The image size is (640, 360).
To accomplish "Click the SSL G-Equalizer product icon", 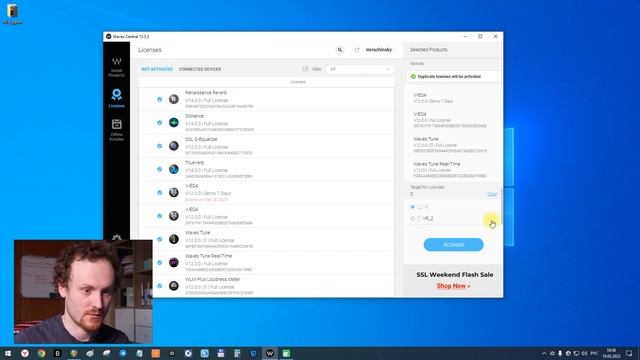I will coord(174,146).
